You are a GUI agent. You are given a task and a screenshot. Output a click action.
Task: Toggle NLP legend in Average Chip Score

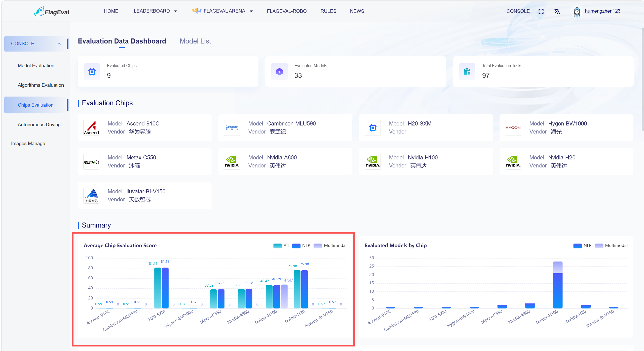[x=301, y=245]
